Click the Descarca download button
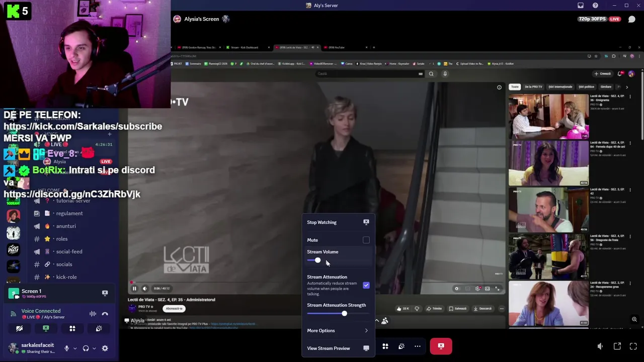Screen dimensions: 644x362 482,309
